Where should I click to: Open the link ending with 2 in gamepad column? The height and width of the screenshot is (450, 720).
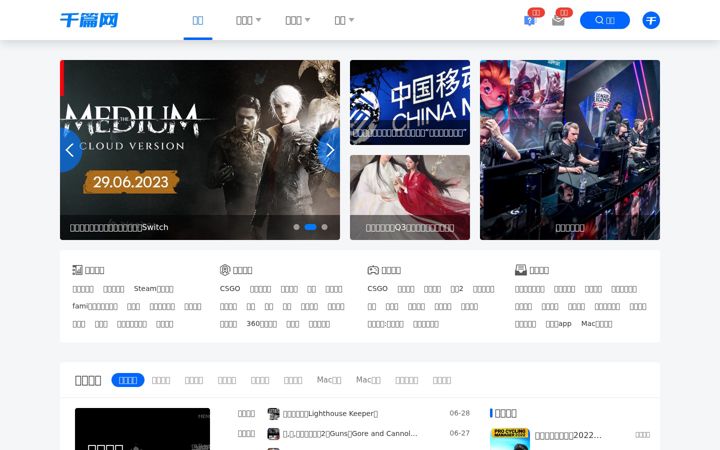(x=457, y=289)
